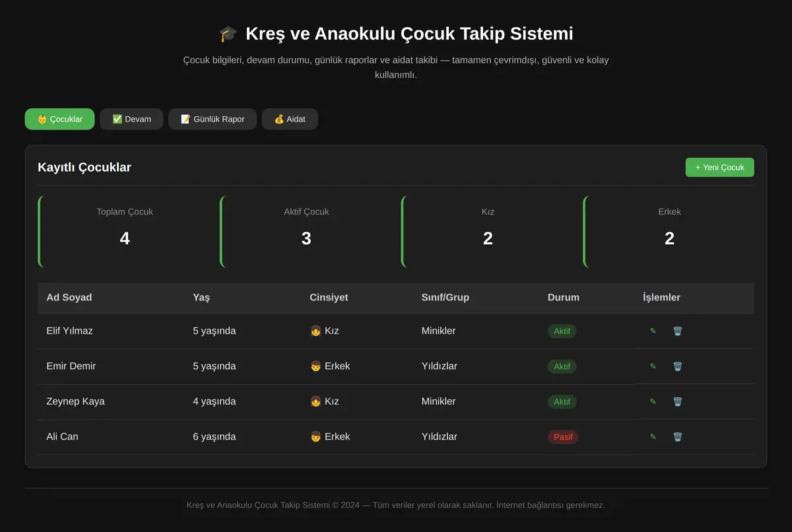Edit Emir Demir's record with the pencil icon
The image size is (792, 532).
click(x=653, y=366)
